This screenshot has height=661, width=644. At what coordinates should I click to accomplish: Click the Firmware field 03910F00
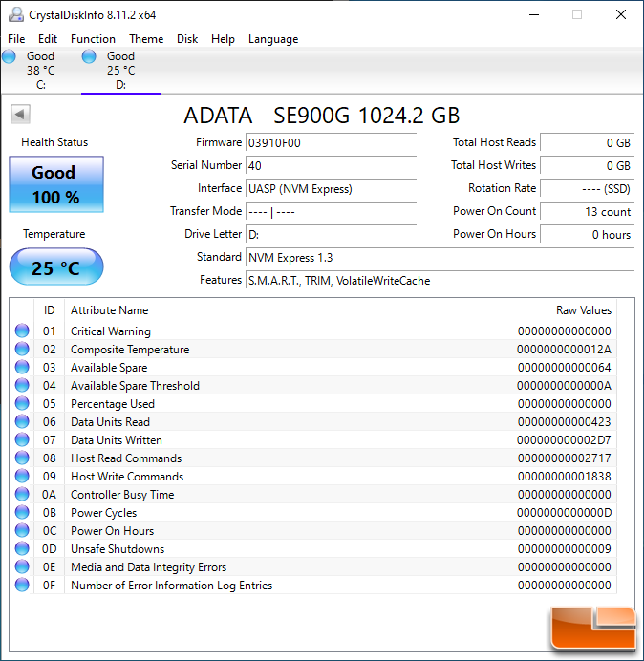[x=331, y=143]
